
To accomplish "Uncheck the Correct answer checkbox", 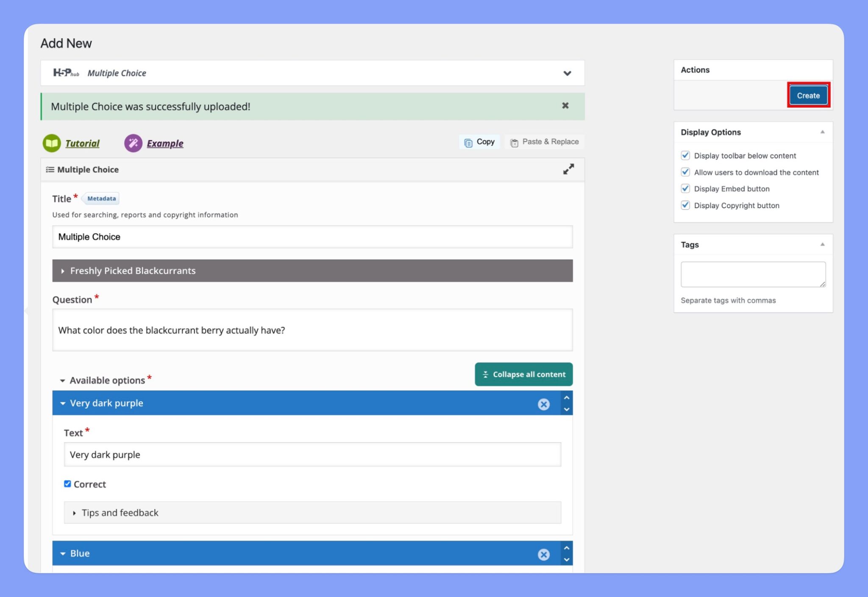I will point(67,484).
